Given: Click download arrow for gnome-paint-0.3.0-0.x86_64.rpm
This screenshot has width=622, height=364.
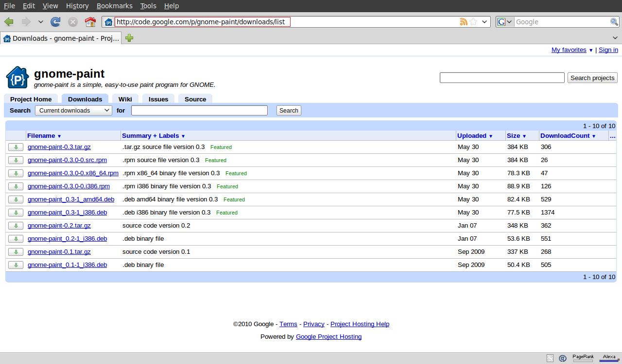Looking at the screenshot, I should (x=16, y=173).
